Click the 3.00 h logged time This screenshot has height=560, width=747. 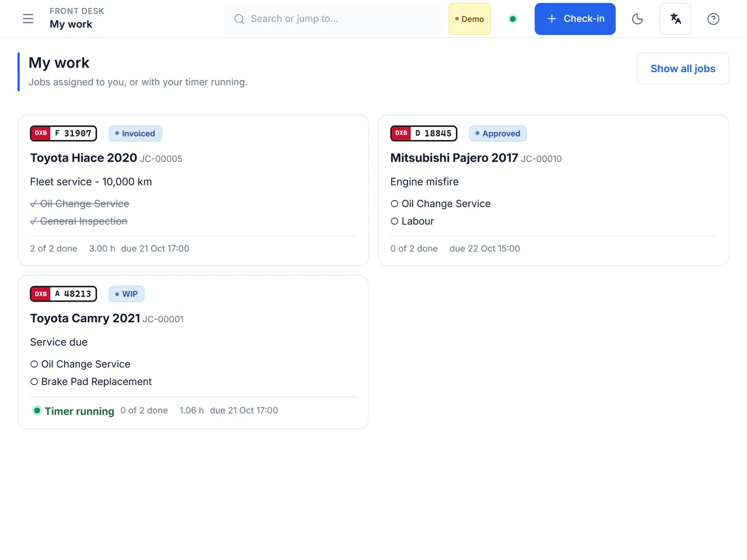pos(102,249)
